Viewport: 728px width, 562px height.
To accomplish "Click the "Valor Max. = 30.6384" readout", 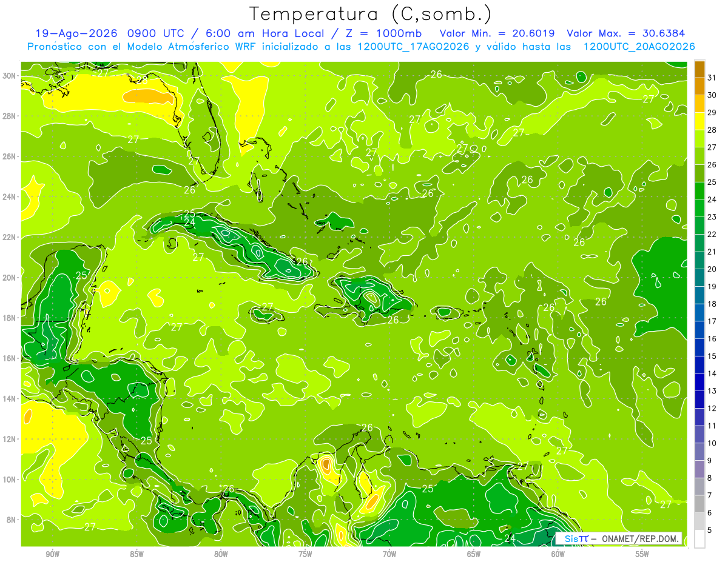I will point(626,33).
